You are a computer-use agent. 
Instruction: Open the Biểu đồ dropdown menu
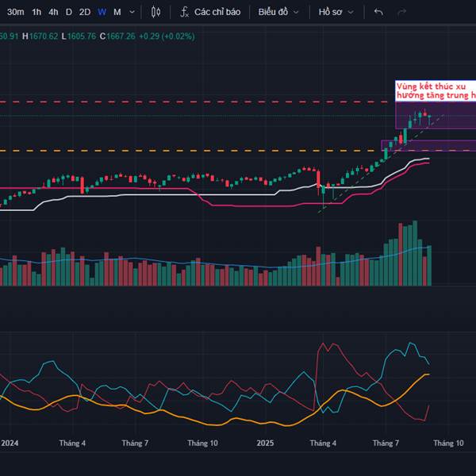[x=278, y=12]
